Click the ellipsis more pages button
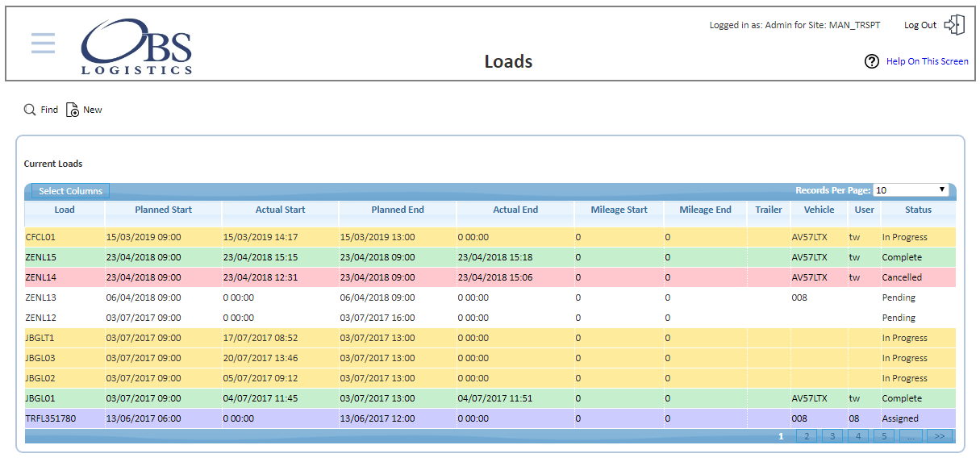Screen dimensions: 980x466 [910, 436]
